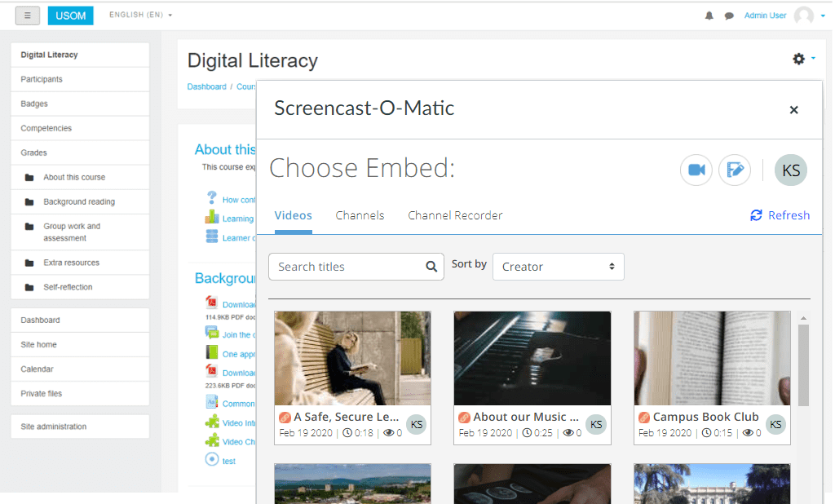The height and width of the screenshot is (504, 835).
Task: Open Grades in the sidebar
Action: pyautogui.click(x=80, y=153)
